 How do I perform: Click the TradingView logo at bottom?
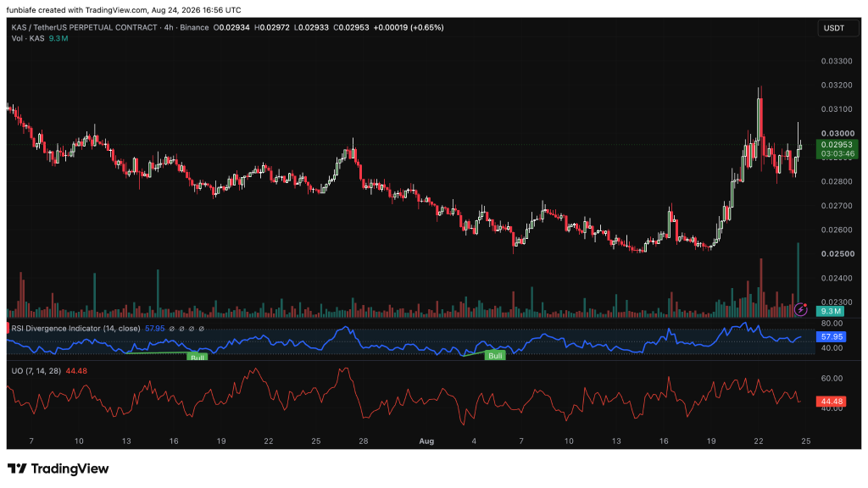pyautogui.click(x=58, y=469)
